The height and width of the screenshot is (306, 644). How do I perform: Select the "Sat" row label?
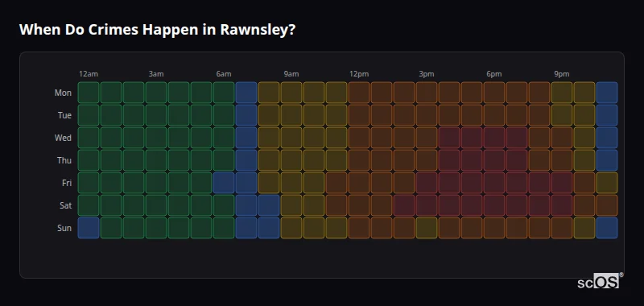click(x=66, y=205)
